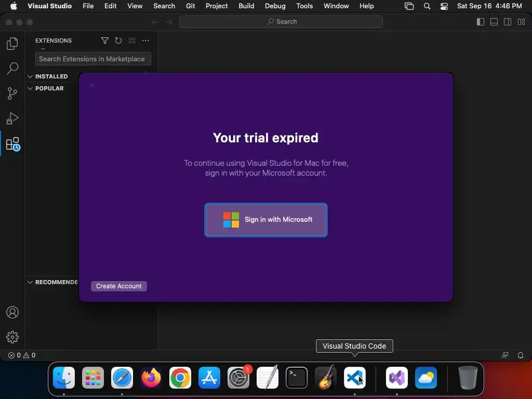Open the Build menu
The width and height of the screenshot is (532, 399).
tap(246, 6)
